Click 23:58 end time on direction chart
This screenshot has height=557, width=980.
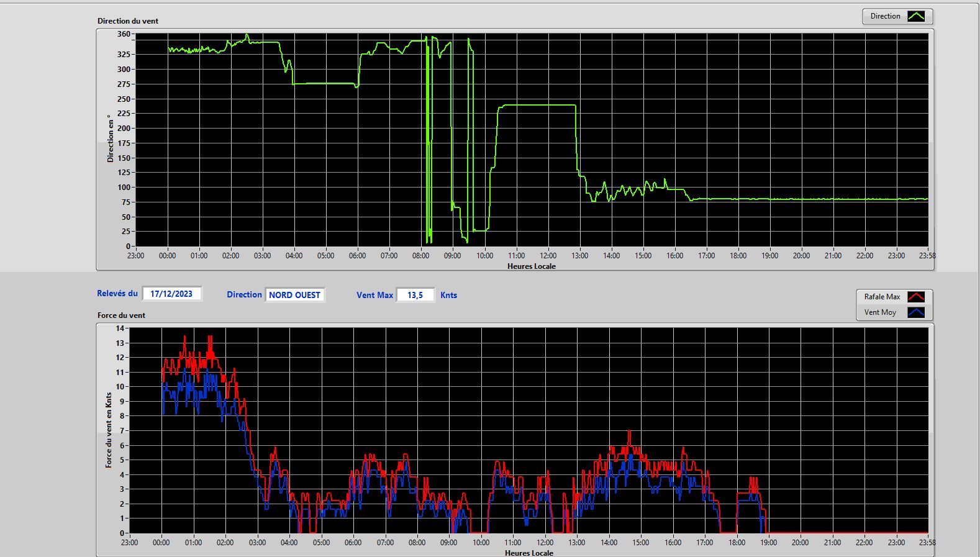(x=927, y=255)
